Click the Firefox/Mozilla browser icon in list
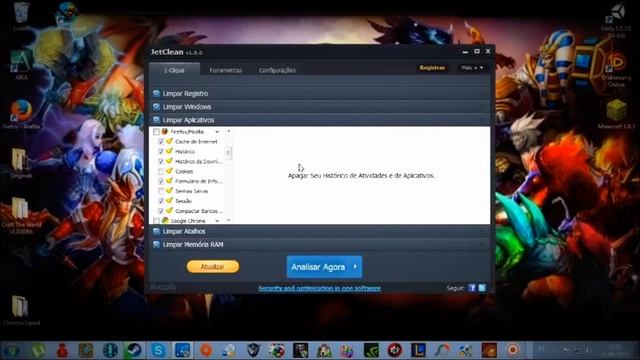 pos(165,131)
